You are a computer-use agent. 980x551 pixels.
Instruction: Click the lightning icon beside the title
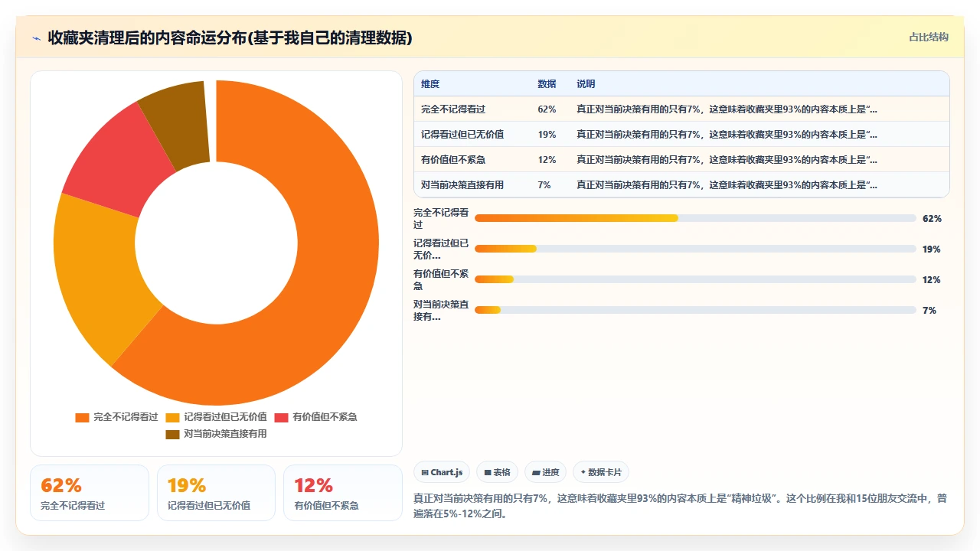[x=36, y=38]
